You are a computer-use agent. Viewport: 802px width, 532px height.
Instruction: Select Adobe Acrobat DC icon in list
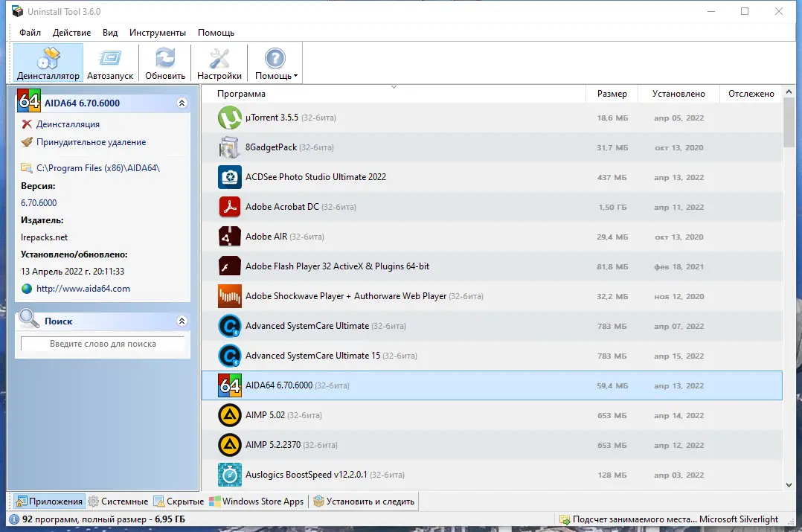click(x=230, y=207)
